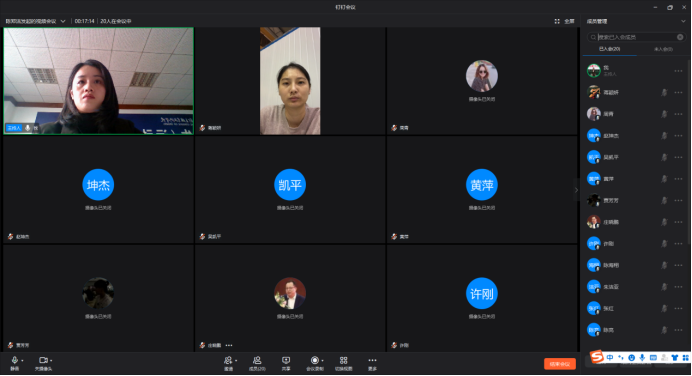Toggle mic for 坤杰 in member list
692x376 pixels.
coord(664,135)
